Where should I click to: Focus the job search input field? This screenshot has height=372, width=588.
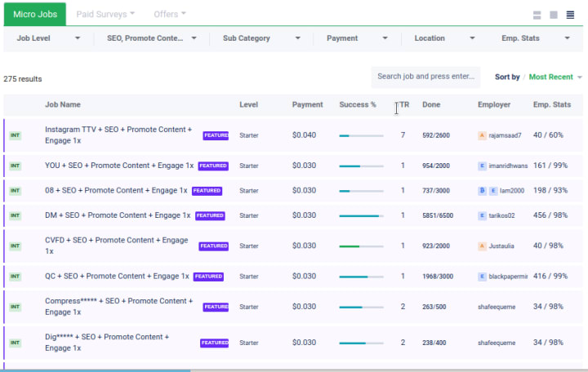tap(425, 77)
